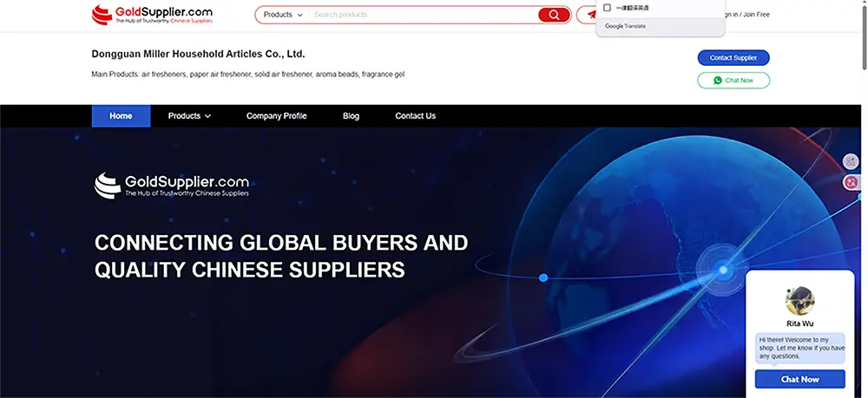Image resolution: width=868 pixels, height=398 pixels.
Task: Click the gray floating side icon
Action: point(851,161)
